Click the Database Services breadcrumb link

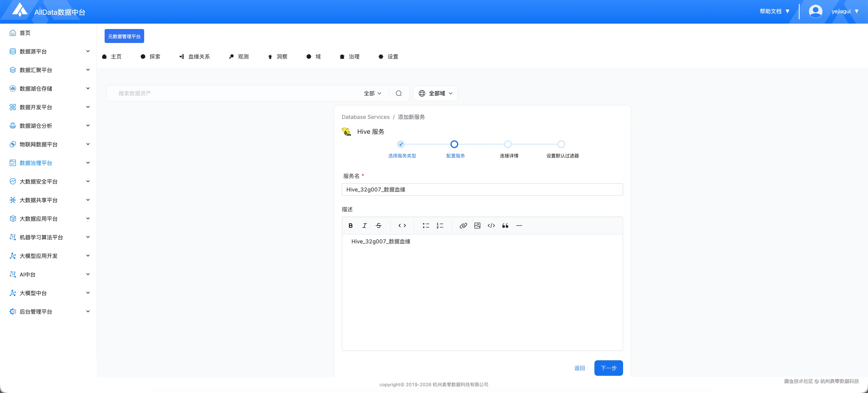coord(366,117)
